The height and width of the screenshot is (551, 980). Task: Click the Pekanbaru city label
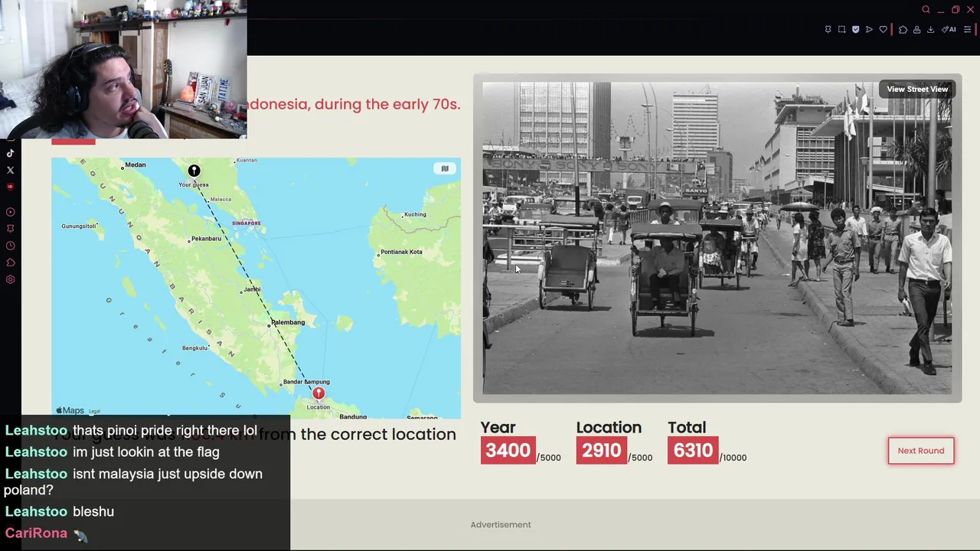pyautogui.click(x=206, y=239)
